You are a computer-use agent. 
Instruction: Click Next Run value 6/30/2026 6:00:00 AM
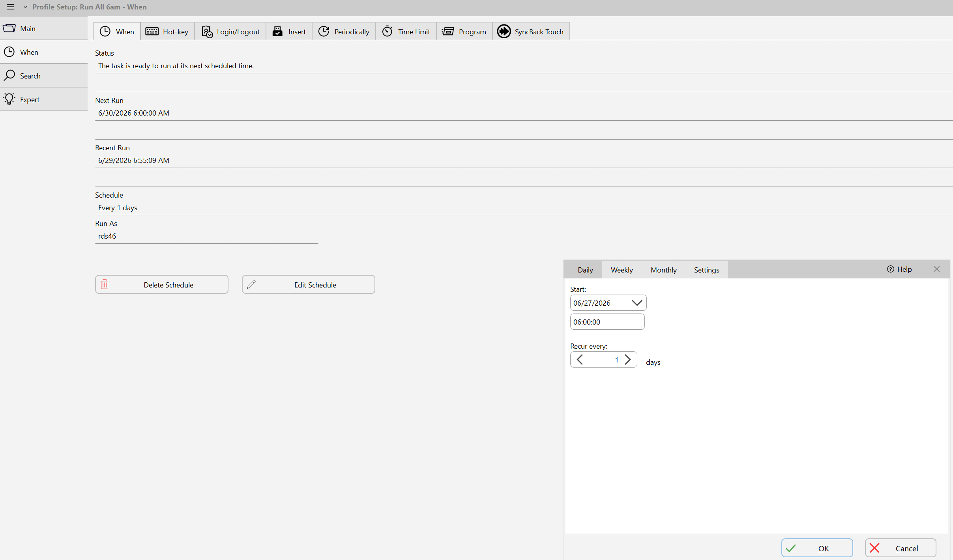click(134, 113)
